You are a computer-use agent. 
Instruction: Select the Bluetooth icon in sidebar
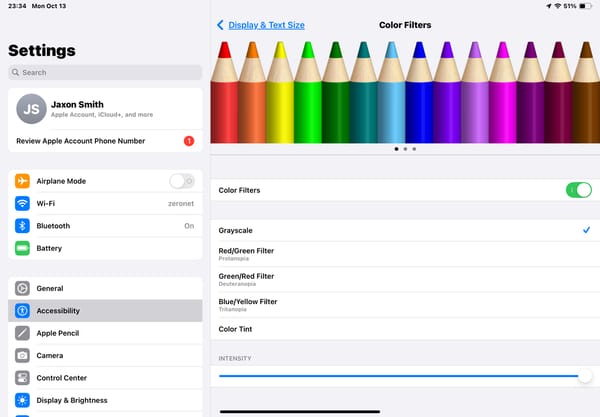tap(22, 226)
